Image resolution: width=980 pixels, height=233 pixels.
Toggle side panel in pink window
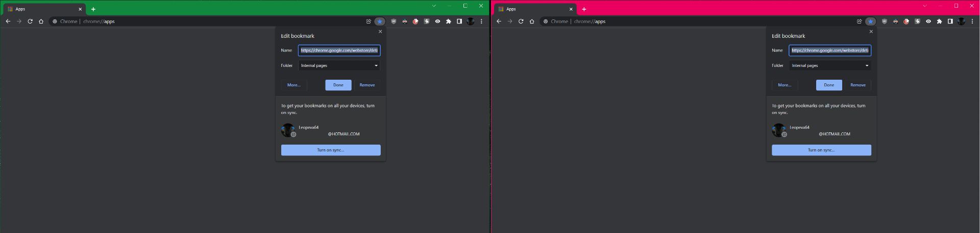[x=950, y=21]
